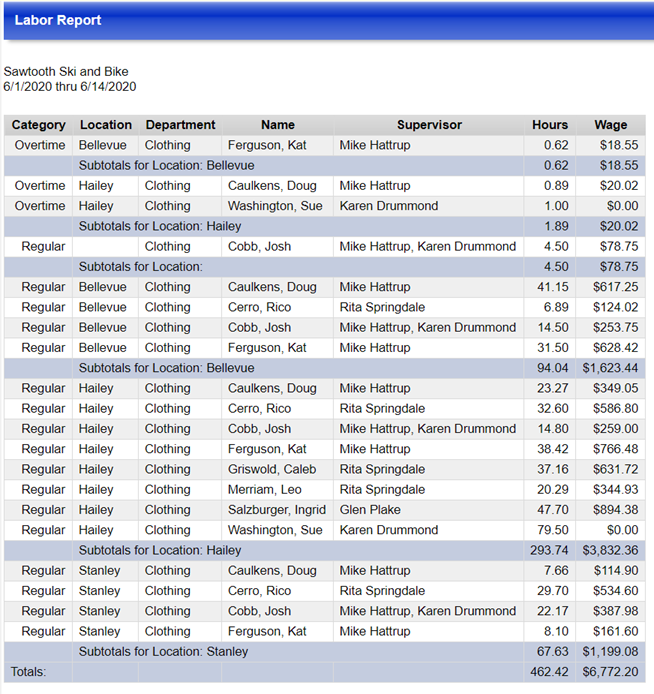The image size is (654, 694).
Task: Click the Sawtooth Ski and Bike company name
Action: pos(66,72)
